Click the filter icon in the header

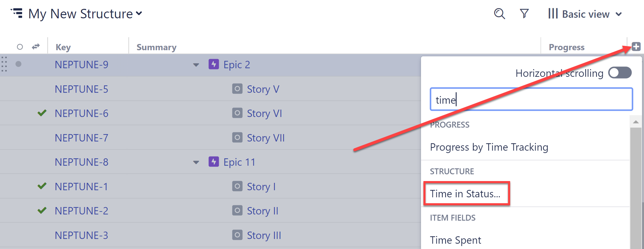tap(524, 14)
